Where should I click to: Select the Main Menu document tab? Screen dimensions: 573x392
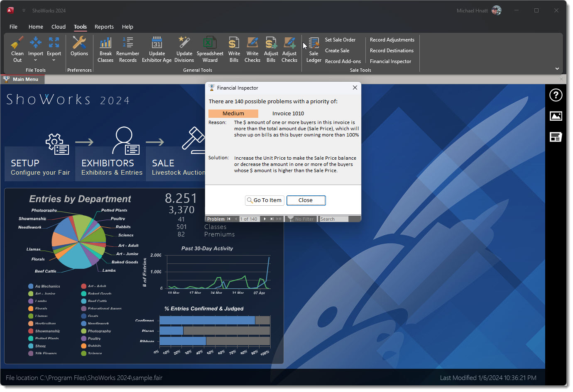pos(22,79)
